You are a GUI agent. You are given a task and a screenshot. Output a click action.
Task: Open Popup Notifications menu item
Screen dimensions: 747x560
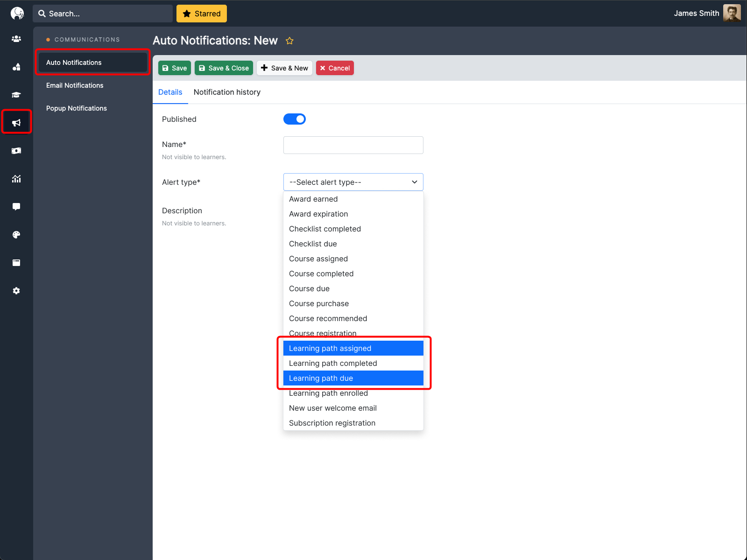[x=77, y=108]
